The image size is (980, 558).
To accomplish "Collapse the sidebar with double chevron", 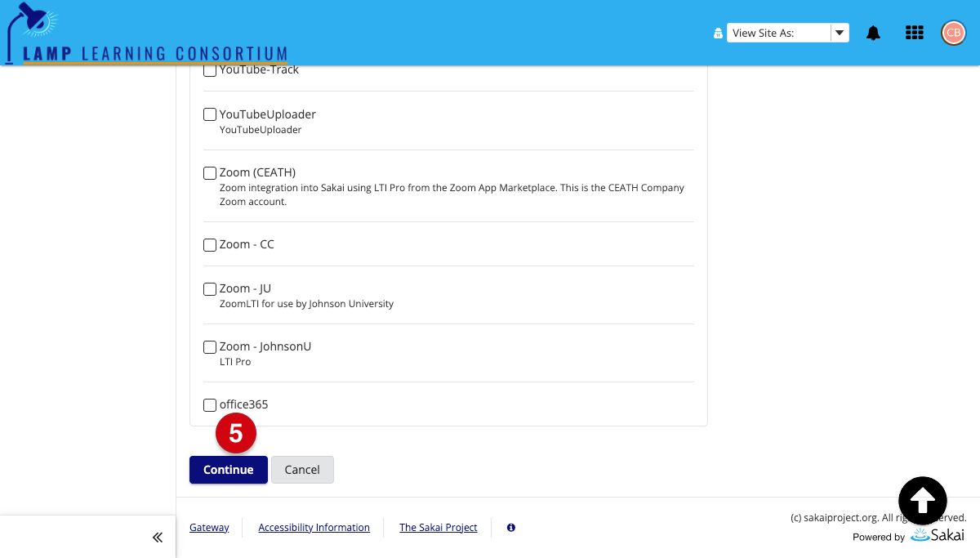I will 158,537.
